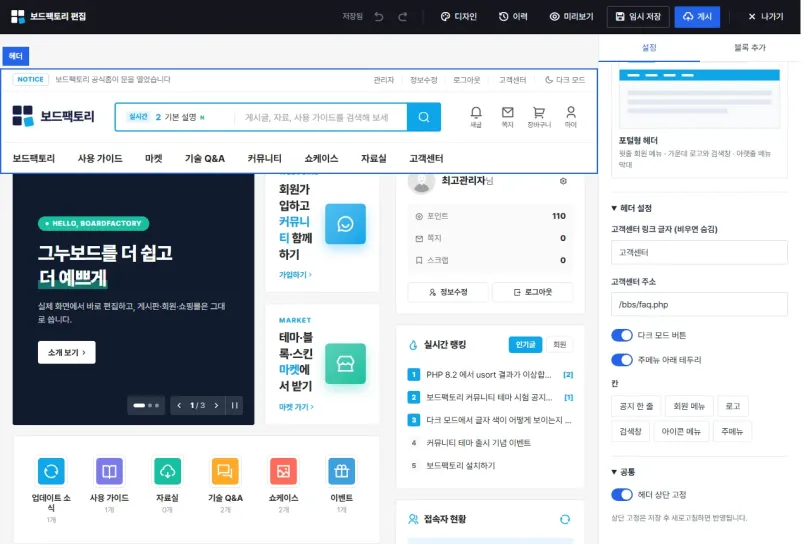Image resolution: width=810 pixels, height=544 pixels.
Task: Select the 회원 ranking tab
Action: pos(559,345)
